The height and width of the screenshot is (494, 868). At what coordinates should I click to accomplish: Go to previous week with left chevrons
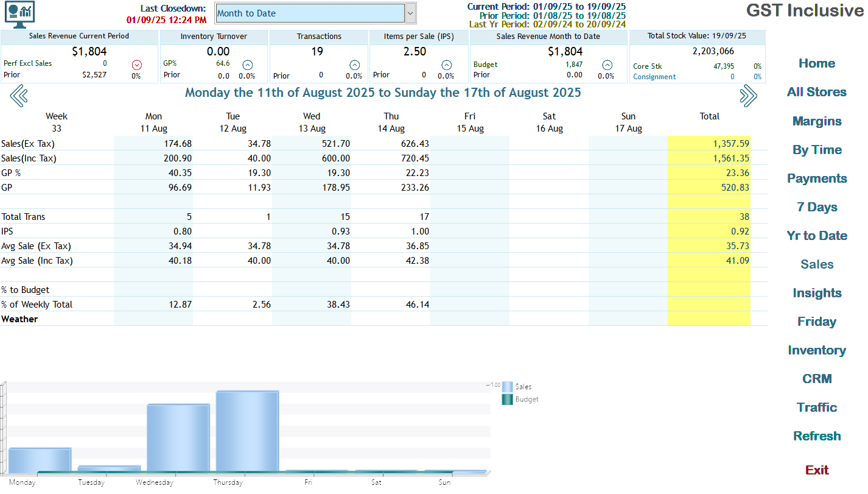[x=19, y=96]
